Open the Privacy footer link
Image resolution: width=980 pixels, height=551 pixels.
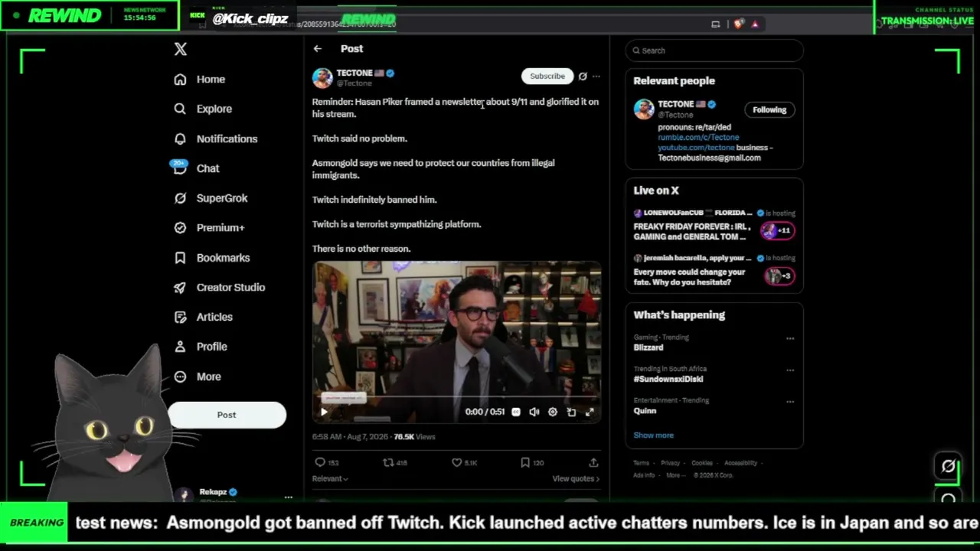pyautogui.click(x=670, y=463)
